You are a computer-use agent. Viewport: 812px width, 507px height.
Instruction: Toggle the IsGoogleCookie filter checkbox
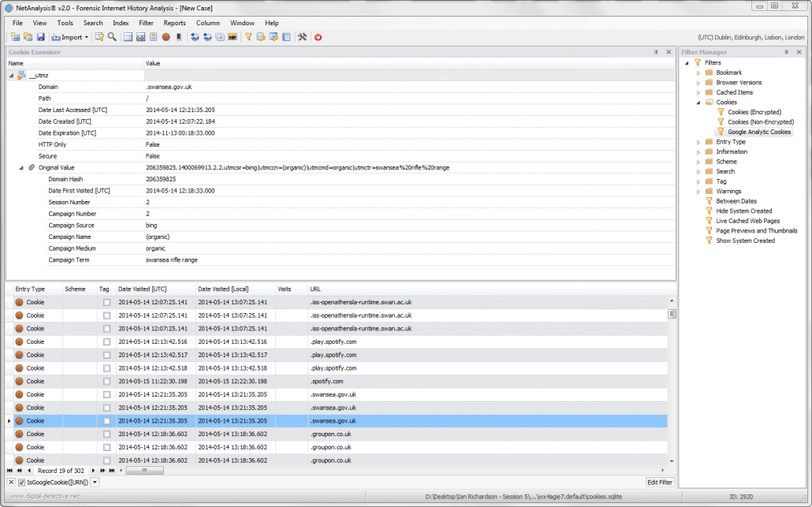tap(22, 482)
